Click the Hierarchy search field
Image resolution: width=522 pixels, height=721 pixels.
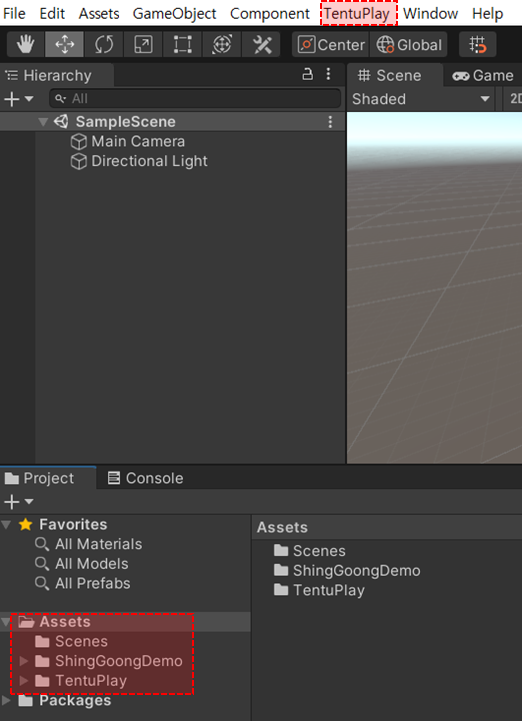point(195,98)
